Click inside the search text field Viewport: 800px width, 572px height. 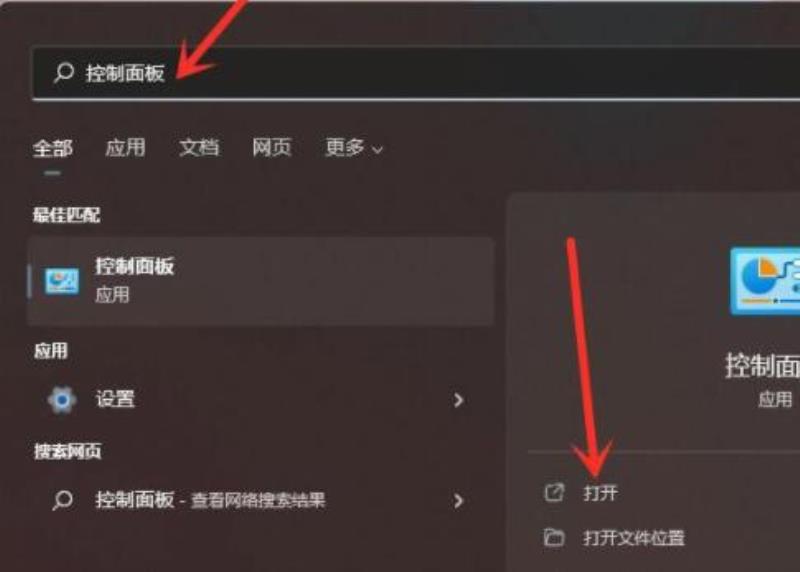click(416, 72)
